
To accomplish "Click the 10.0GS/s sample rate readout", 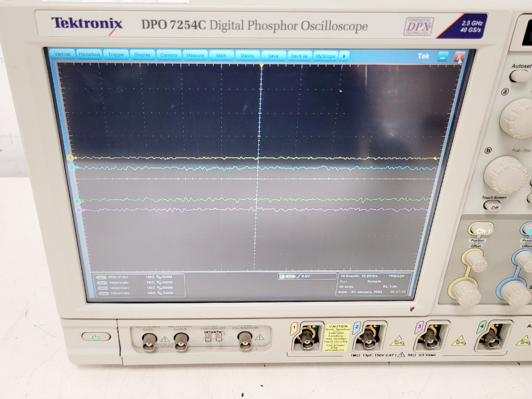I will point(369,276).
